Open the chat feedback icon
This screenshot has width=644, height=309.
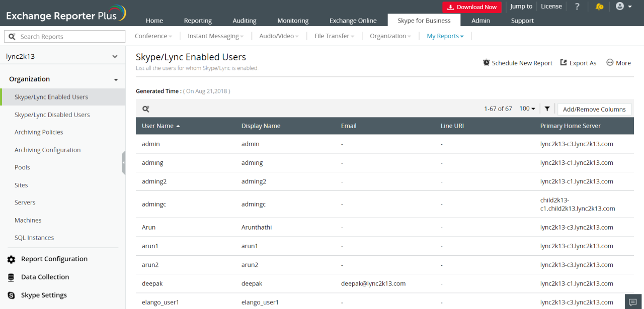tap(633, 301)
